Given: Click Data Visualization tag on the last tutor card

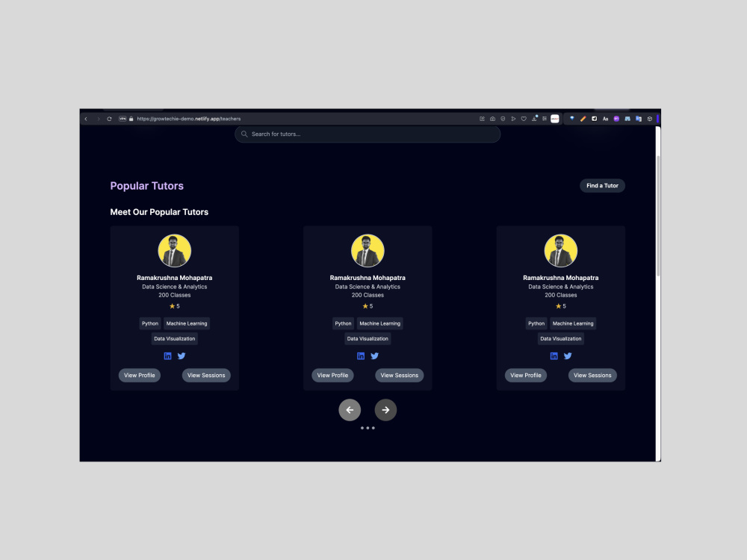Looking at the screenshot, I should click(561, 339).
